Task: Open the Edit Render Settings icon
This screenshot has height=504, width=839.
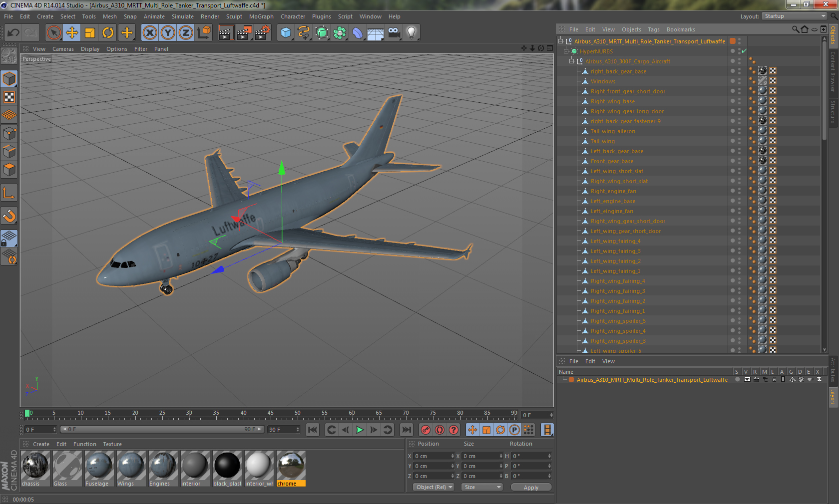Action: tap(263, 33)
